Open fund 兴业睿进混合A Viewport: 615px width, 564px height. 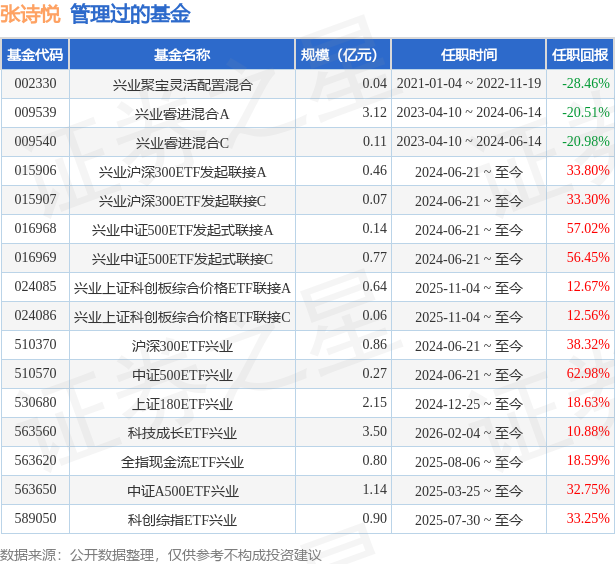click(x=182, y=114)
